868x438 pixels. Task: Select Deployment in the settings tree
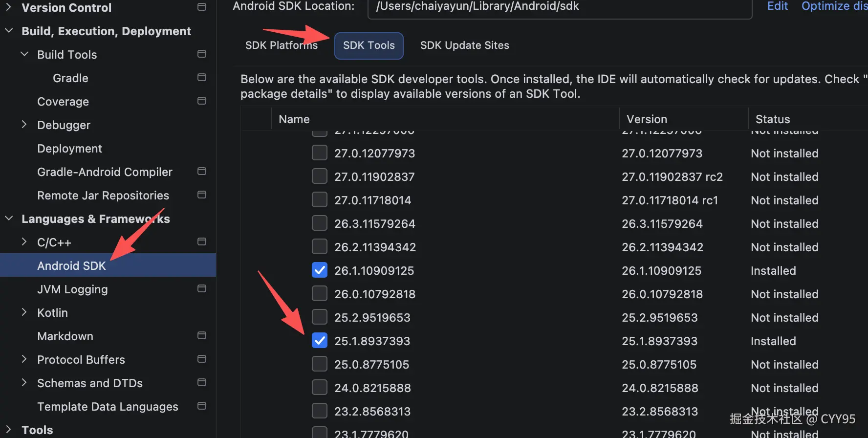(x=69, y=149)
